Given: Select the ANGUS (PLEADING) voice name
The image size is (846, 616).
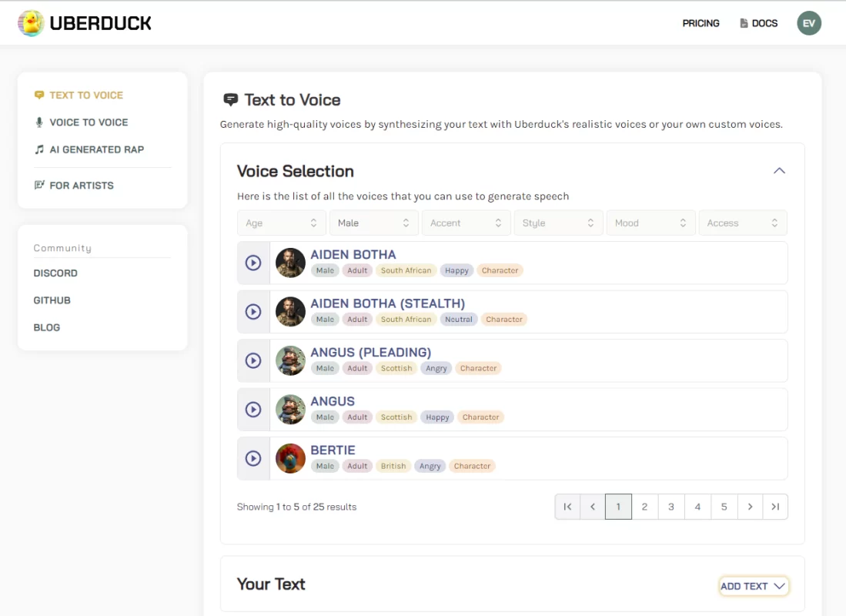Looking at the screenshot, I should (x=371, y=353).
